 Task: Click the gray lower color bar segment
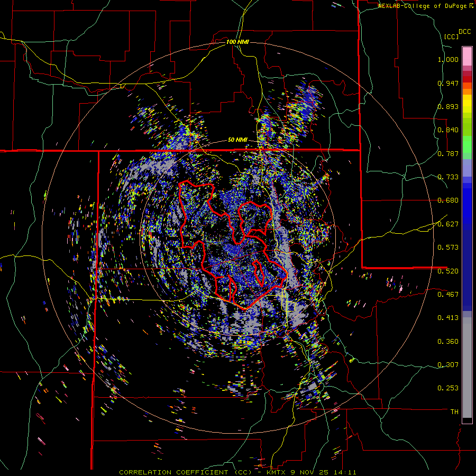[467, 368]
